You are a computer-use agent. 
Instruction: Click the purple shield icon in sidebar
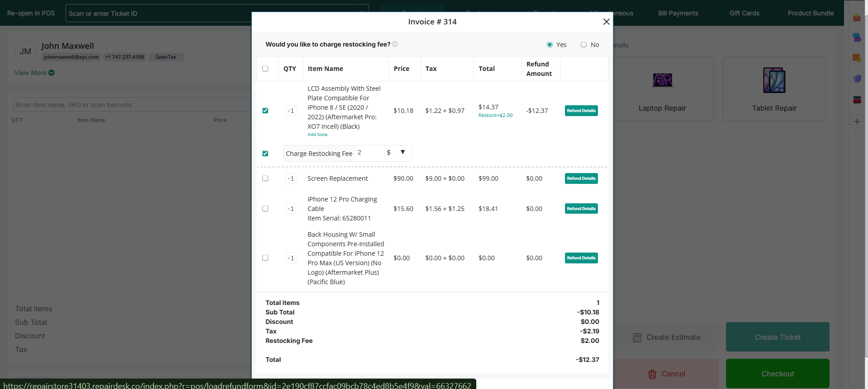pos(857,79)
